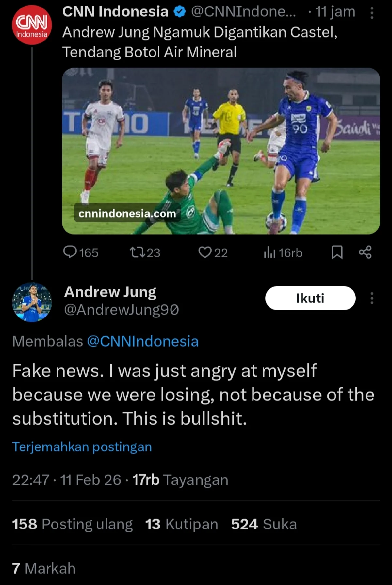Screen dimensions: 392x585
Task: Open CNN Indonesia profile avatar
Action: click(32, 25)
